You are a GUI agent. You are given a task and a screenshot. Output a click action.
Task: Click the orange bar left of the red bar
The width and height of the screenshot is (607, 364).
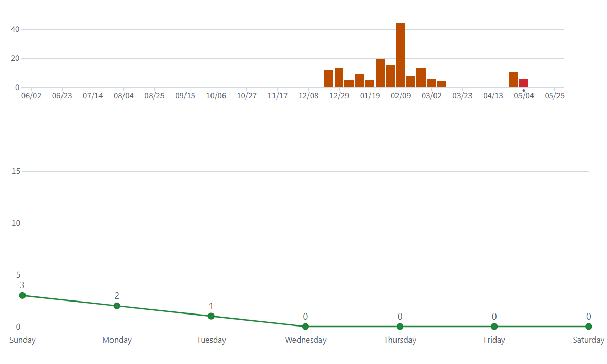pyautogui.click(x=513, y=80)
